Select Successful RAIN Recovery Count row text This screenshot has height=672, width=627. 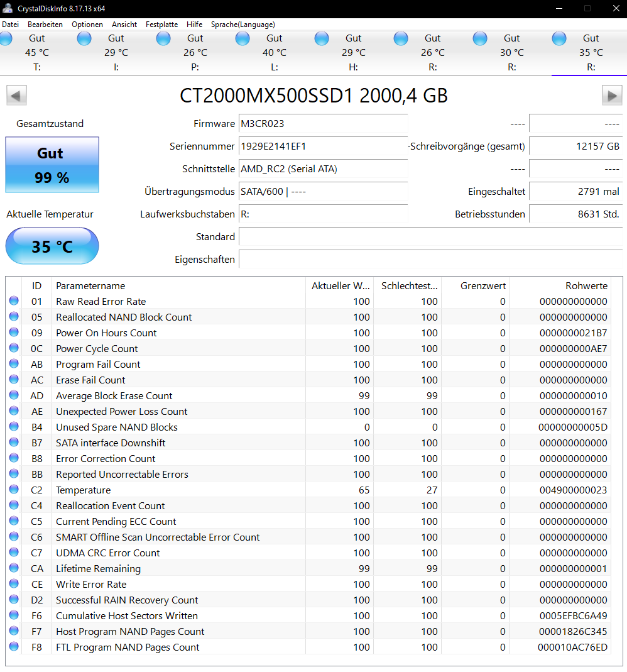[x=127, y=600]
